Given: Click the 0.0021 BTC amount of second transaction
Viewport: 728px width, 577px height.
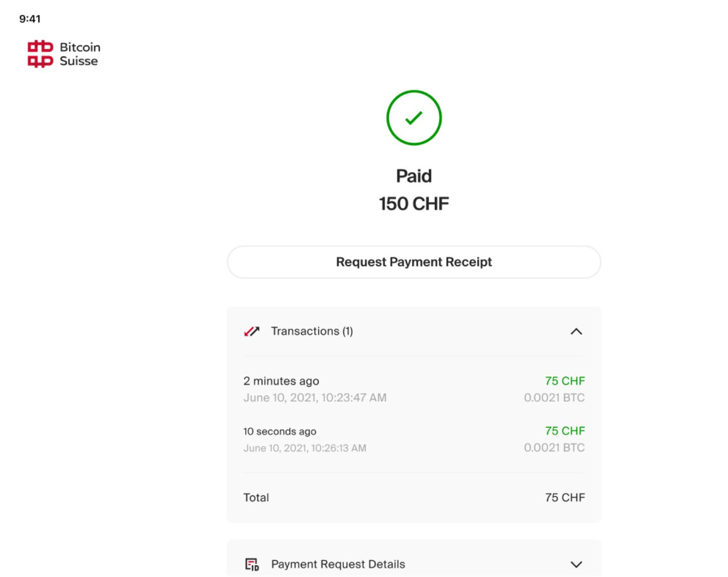Looking at the screenshot, I should [554, 448].
